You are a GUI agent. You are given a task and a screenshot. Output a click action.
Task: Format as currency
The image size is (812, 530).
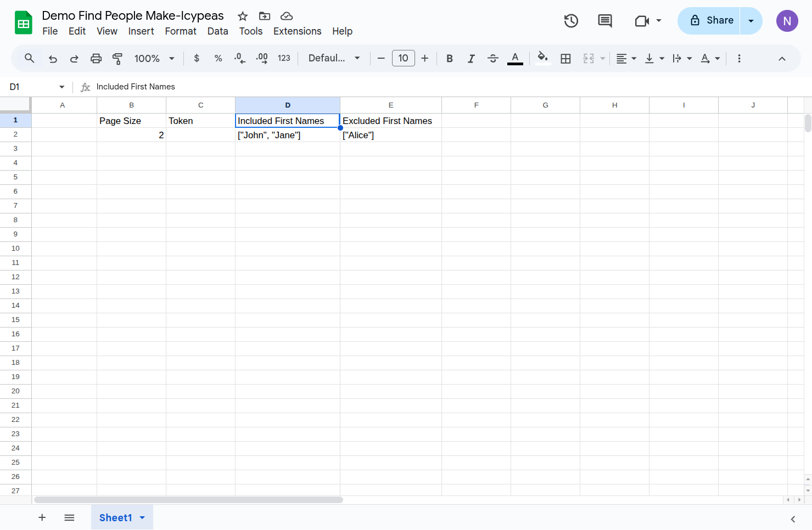tap(197, 58)
